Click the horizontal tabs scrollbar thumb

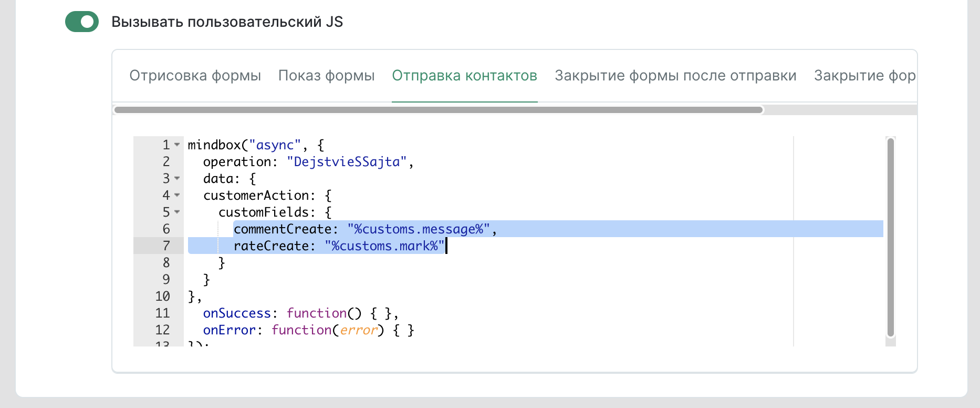click(x=439, y=110)
